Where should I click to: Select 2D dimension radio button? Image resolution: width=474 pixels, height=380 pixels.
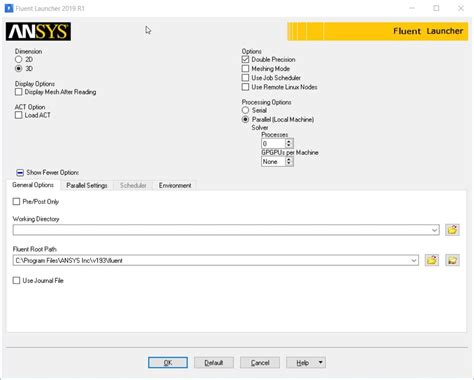(x=19, y=59)
